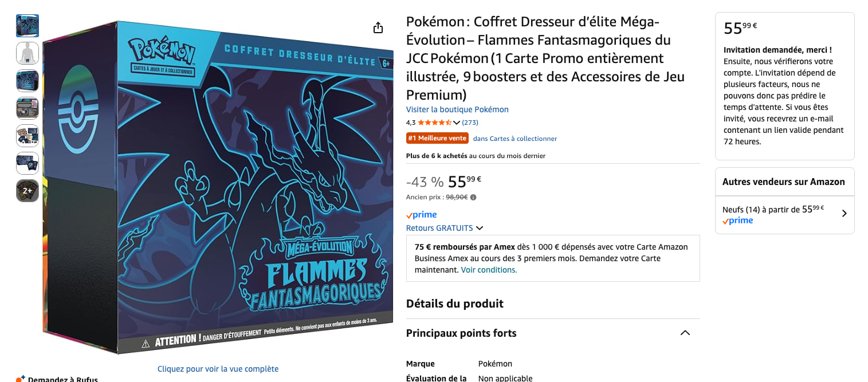Open the arrow next to Neufs (14) offers
Screen dimensions: 868x382
[844, 214]
